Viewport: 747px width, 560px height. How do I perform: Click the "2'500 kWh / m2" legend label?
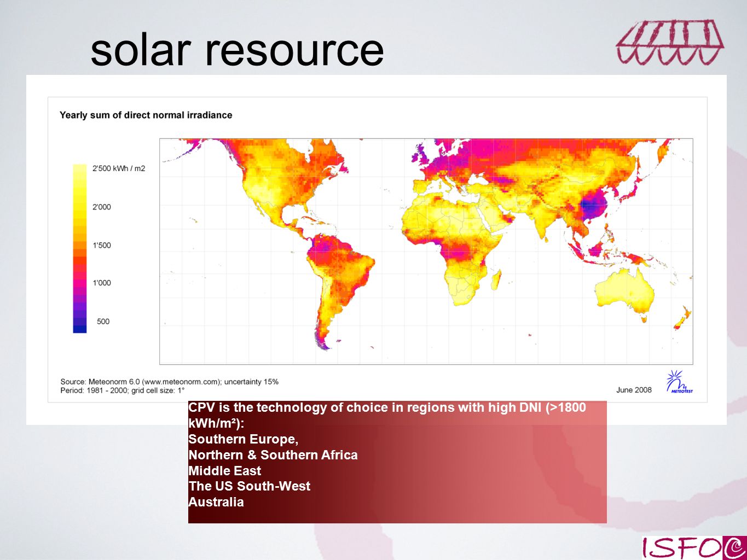(x=119, y=168)
